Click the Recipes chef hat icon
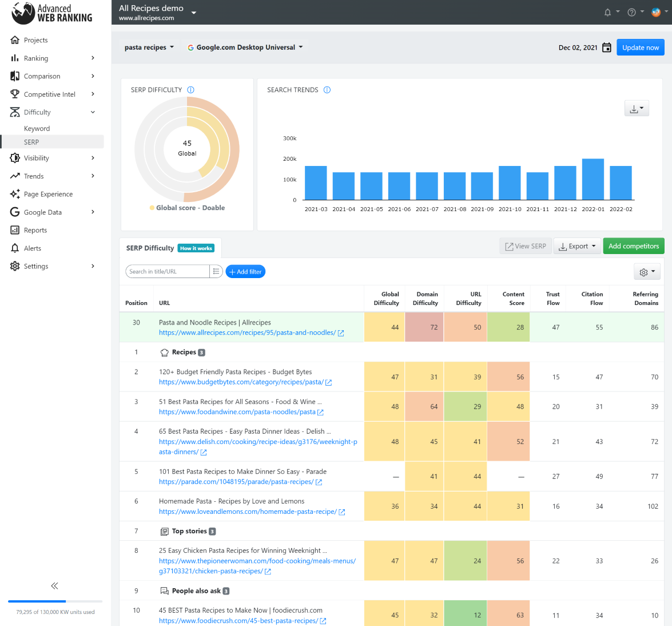Viewport: 672px width, 626px height. tap(164, 352)
